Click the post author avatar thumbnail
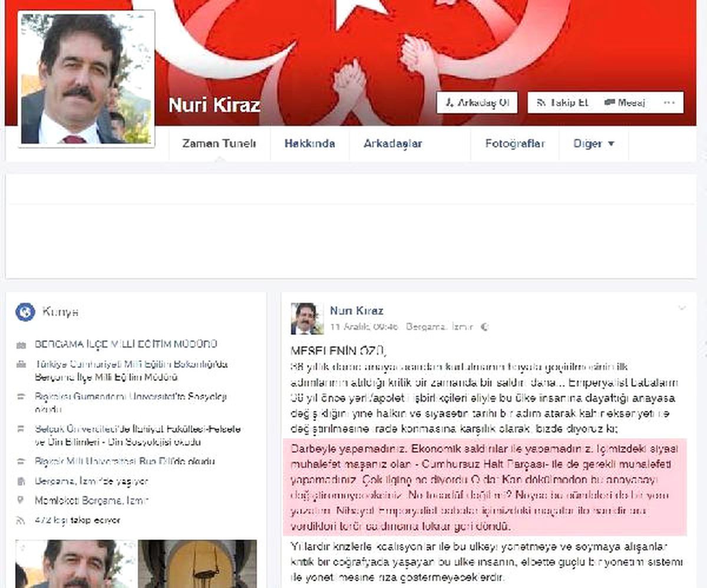Screen dimensions: 707x588 306,319
